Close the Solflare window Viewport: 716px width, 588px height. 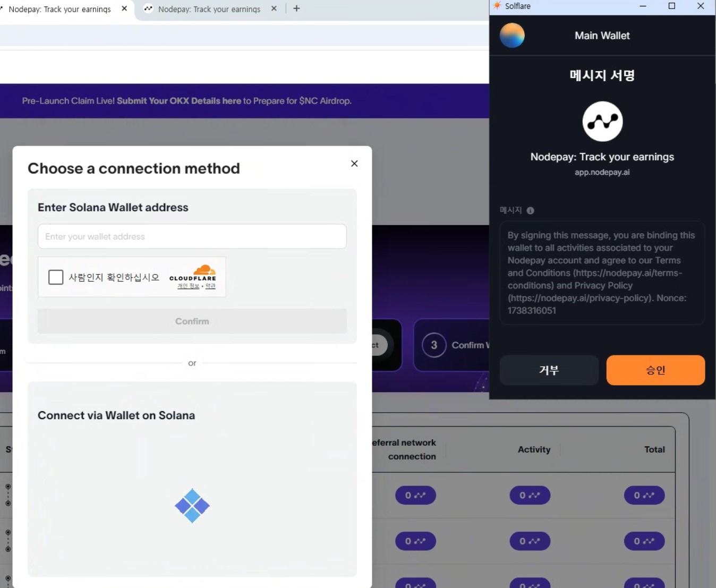pos(701,6)
